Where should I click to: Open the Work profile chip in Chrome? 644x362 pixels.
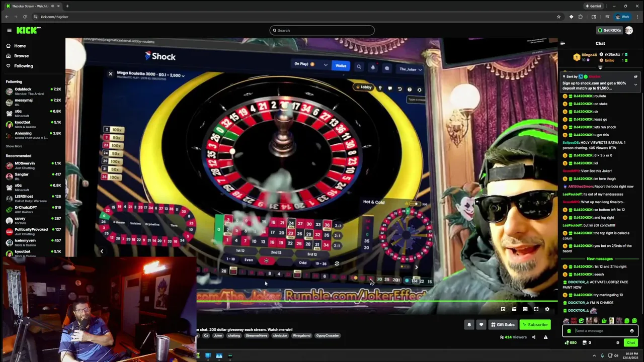click(x=623, y=17)
